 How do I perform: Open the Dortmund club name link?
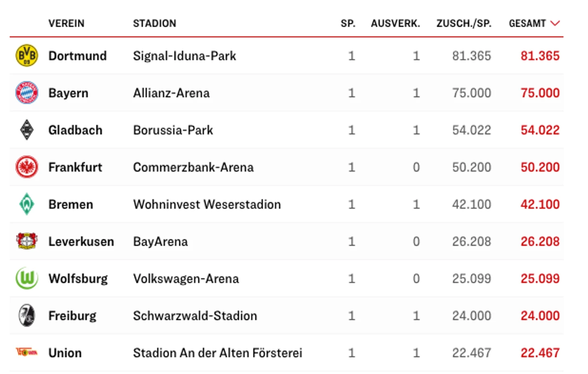pos(77,56)
